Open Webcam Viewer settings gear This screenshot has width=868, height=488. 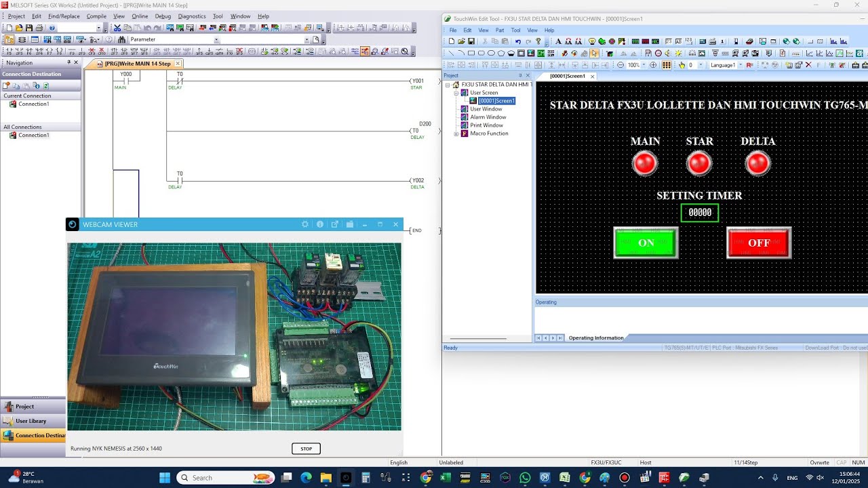[305, 224]
